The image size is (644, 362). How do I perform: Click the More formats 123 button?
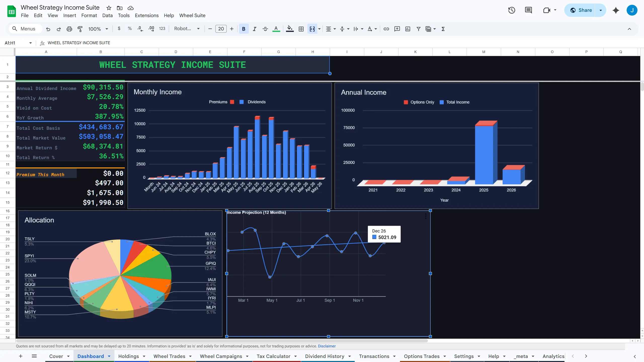pos(162,29)
